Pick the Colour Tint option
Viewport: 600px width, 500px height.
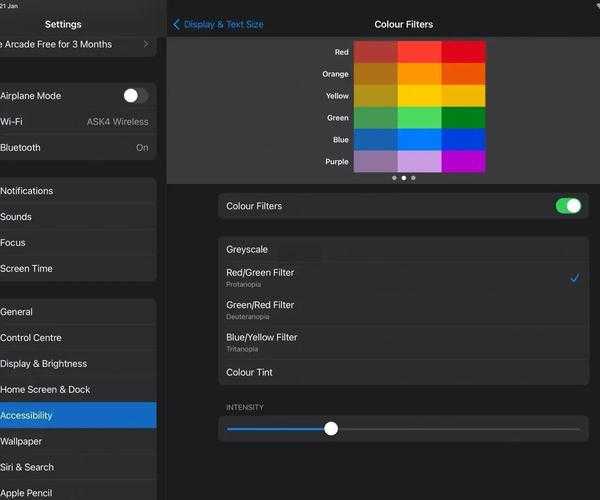pos(403,372)
